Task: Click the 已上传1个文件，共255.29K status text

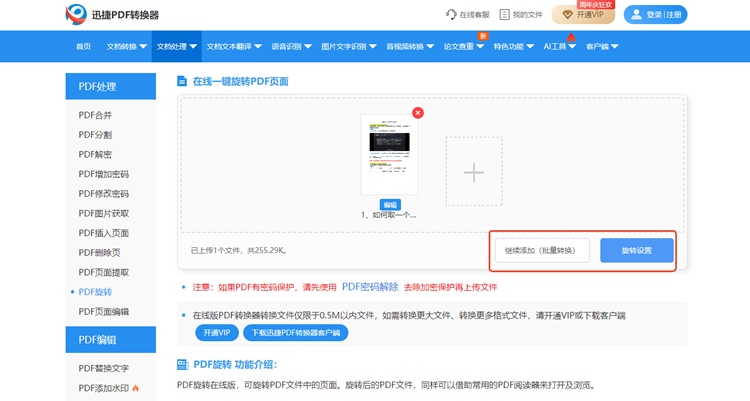Action: coord(239,250)
